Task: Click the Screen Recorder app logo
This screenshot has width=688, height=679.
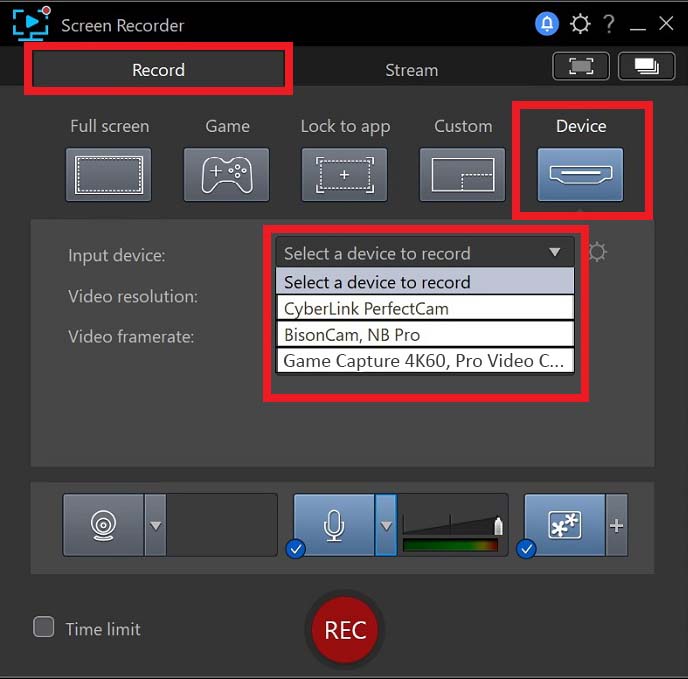Action: pyautogui.click(x=32, y=23)
